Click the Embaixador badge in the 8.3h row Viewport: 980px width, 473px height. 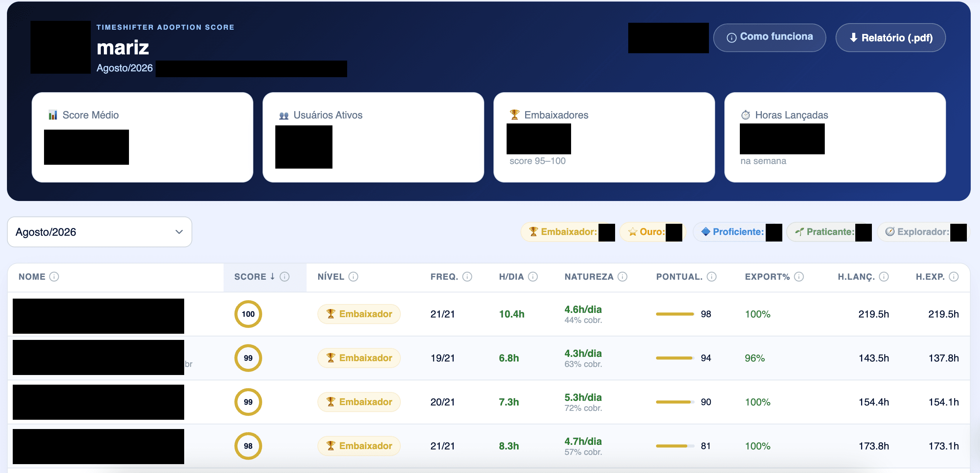(359, 446)
